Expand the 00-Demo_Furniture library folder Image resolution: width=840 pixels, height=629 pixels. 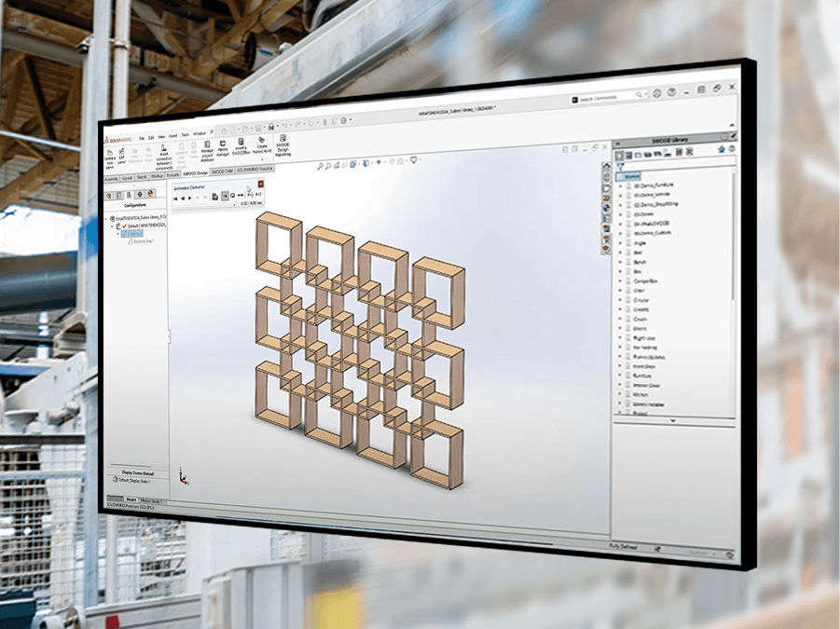coord(620,185)
